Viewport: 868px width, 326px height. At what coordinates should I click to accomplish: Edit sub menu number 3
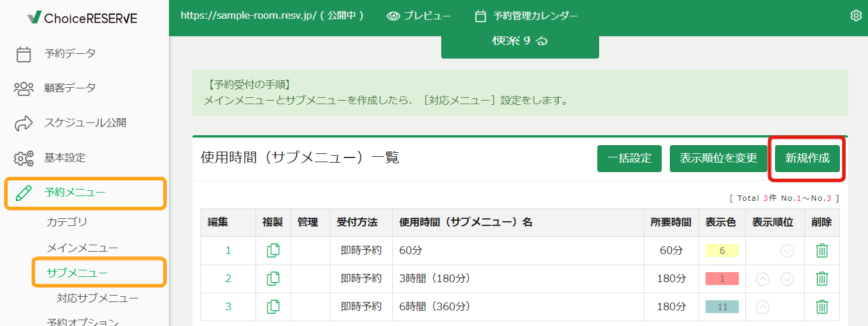(x=229, y=307)
